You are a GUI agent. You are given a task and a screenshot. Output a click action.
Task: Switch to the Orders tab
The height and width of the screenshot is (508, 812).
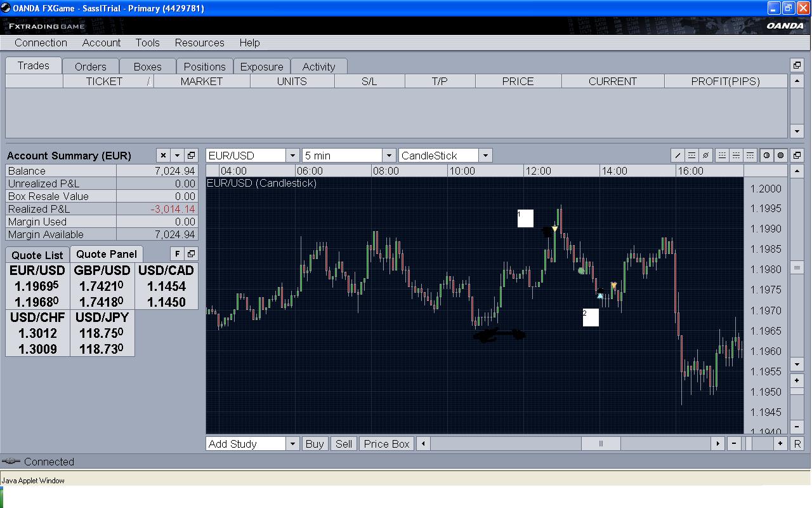click(91, 66)
